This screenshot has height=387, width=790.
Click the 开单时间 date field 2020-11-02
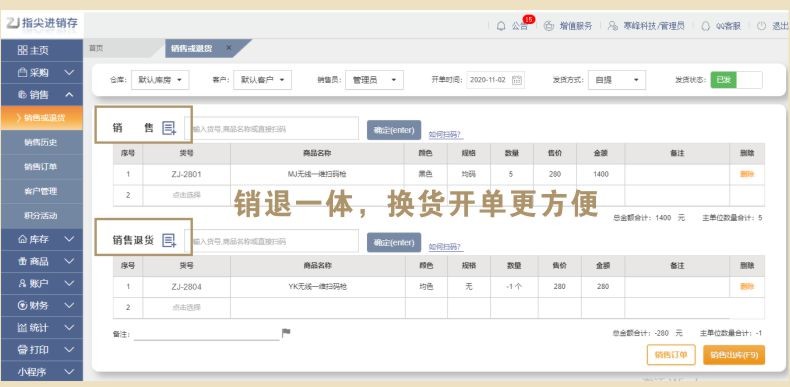click(x=495, y=80)
